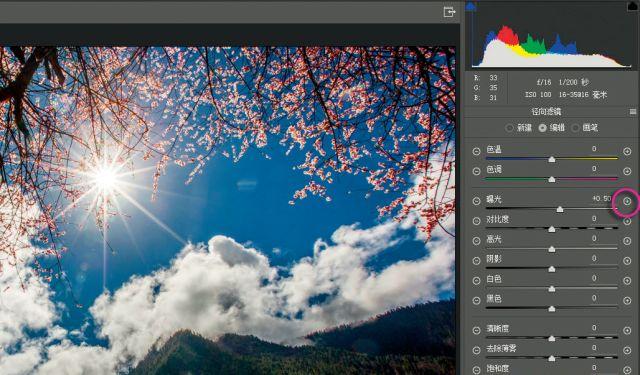The image size is (640, 375).
Task: Increase 清晰度 with its plus icon
Action: 627,331
